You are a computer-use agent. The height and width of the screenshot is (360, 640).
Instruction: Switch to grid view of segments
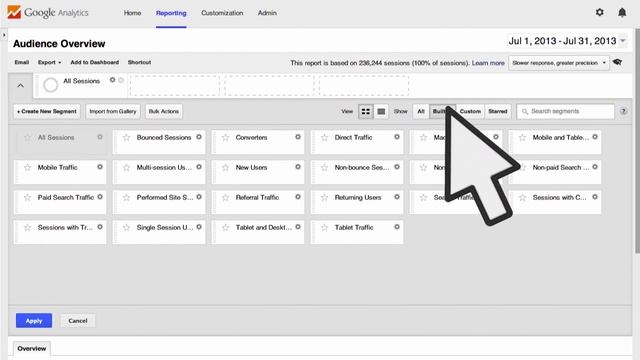point(366,111)
